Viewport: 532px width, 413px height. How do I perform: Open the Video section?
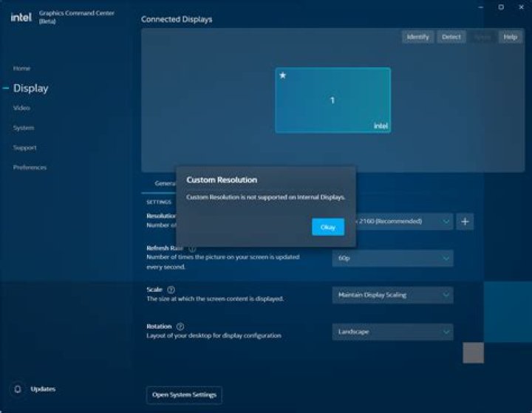tap(21, 108)
